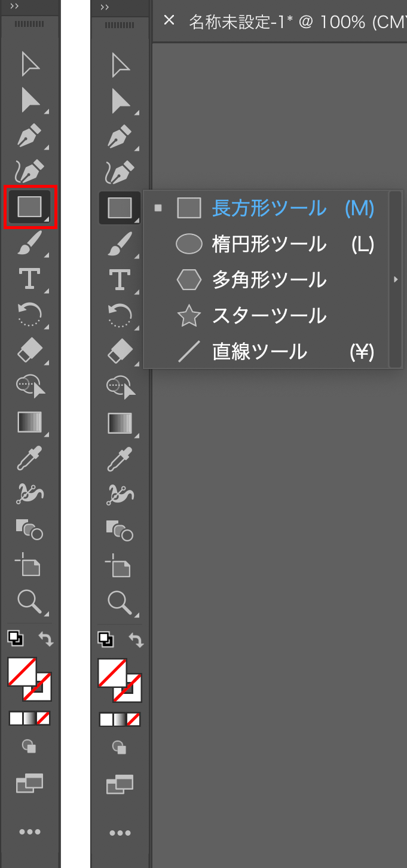Expand collapsed toolbar via double chevron near document tab
The image size is (407, 868).
105,7
